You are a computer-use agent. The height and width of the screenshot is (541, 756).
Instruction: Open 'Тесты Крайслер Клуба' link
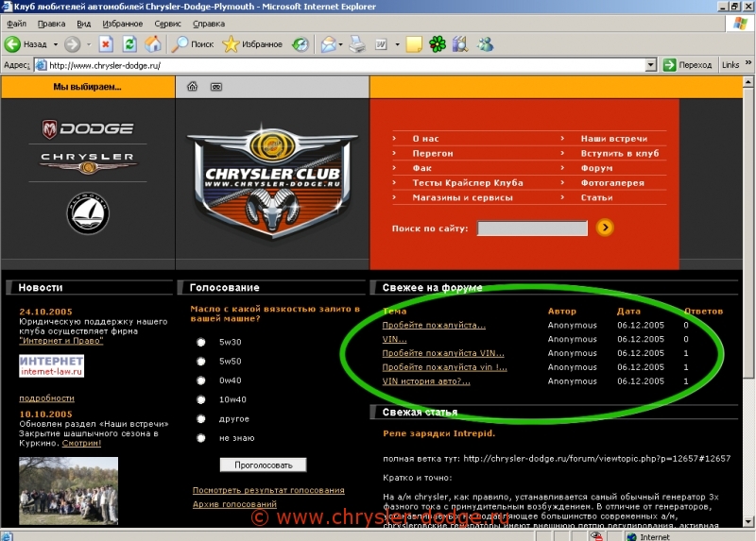tap(468, 183)
